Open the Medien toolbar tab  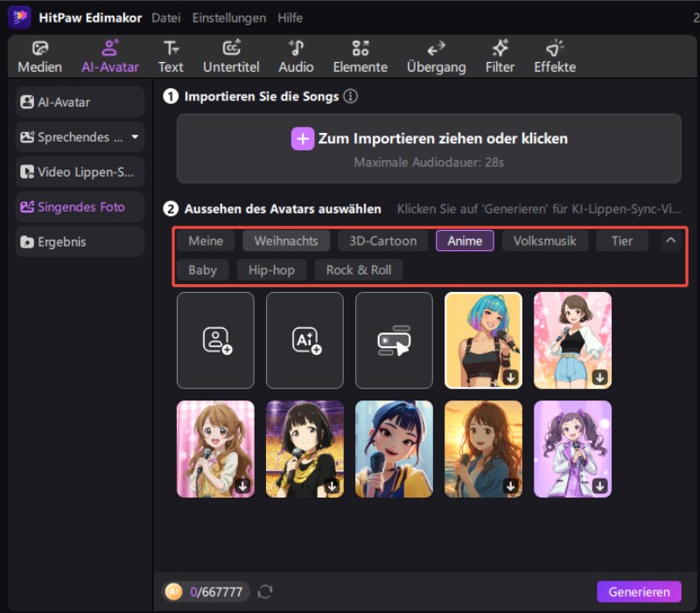click(39, 57)
